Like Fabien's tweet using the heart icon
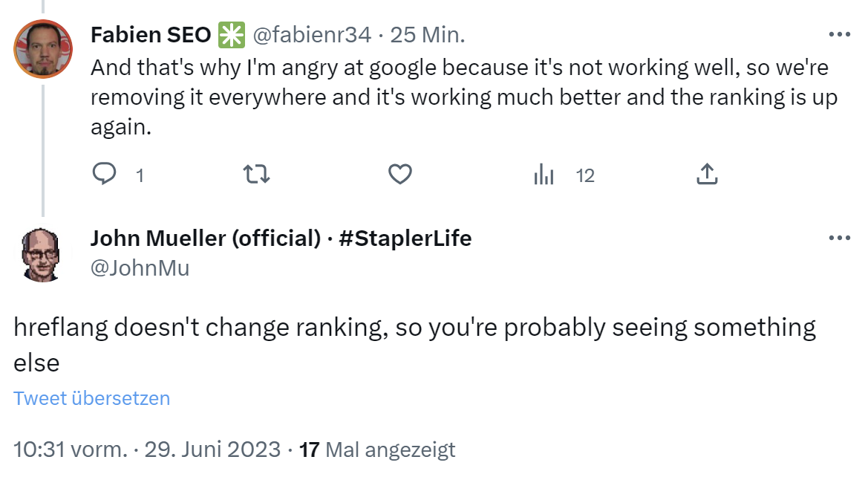868x477 pixels. [400, 174]
